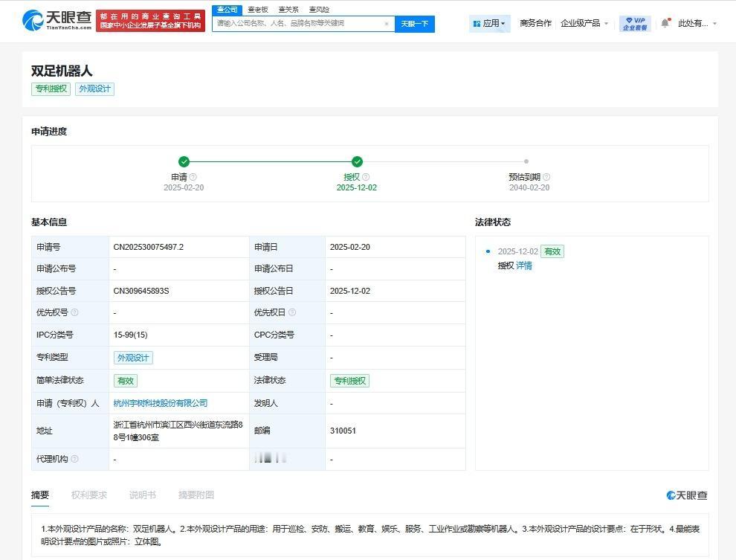Open the 应用 dropdown
Image resolution: width=736 pixels, height=560 pixels.
click(493, 22)
